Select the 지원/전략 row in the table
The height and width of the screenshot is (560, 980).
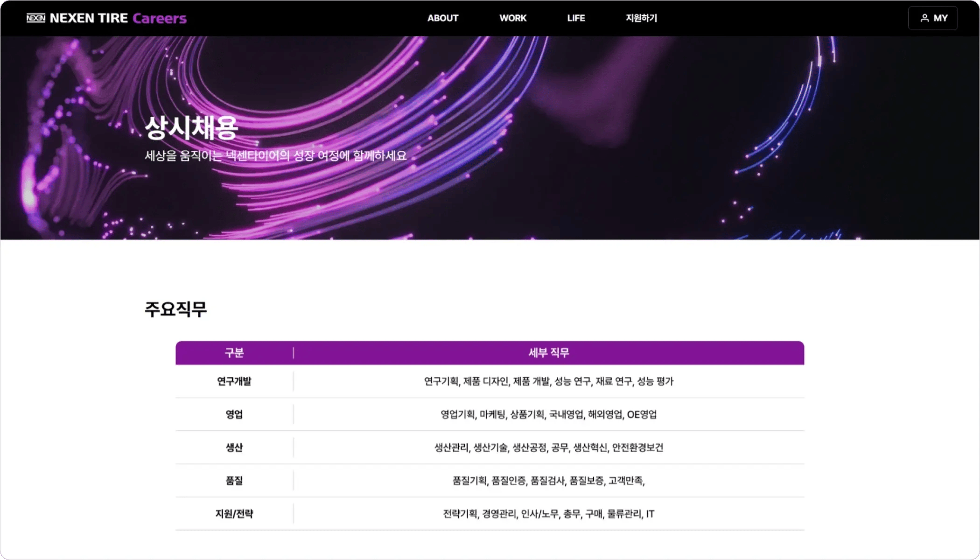pos(234,514)
